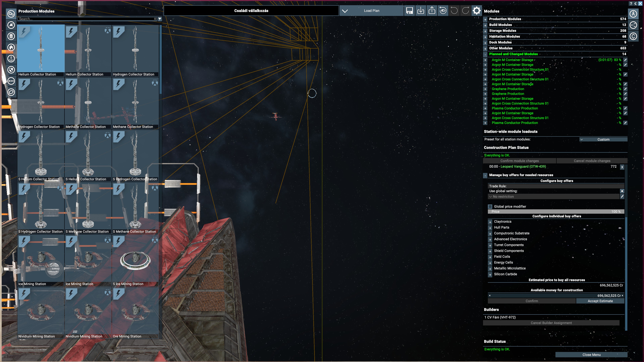This screenshot has height=362, width=644.
Task: Open the filter funnel next to the search box
Action: [x=160, y=19]
